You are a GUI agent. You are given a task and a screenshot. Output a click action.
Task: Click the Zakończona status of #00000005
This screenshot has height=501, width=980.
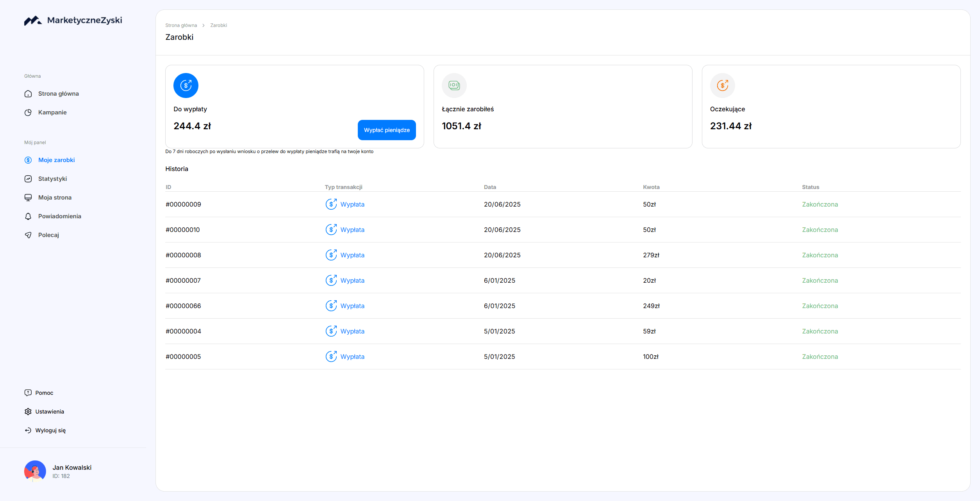tap(820, 357)
